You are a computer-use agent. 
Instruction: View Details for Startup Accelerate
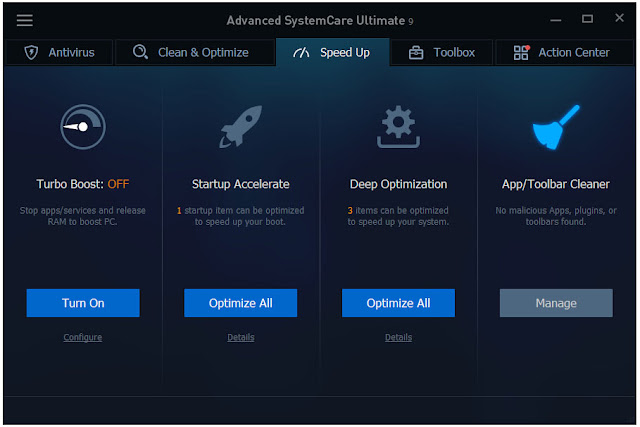[241, 337]
